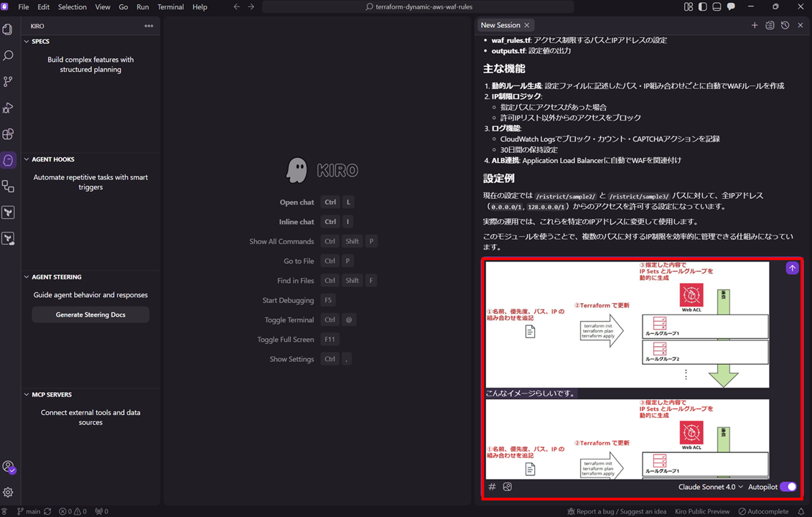
Task: Open the Run and Debug view
Action: [x=8, y=108]
